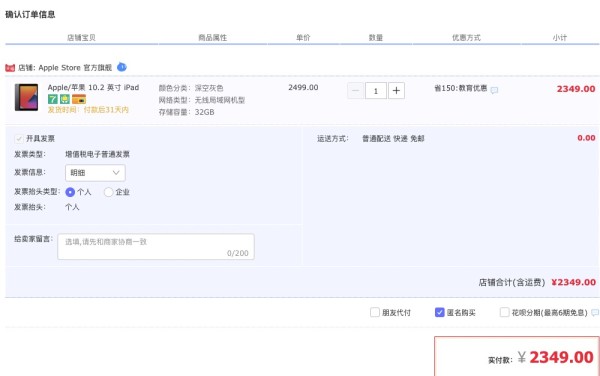
Task: Select the 企业 invoice header radio button
Action: pyautogui.click(x=108, y=192)
